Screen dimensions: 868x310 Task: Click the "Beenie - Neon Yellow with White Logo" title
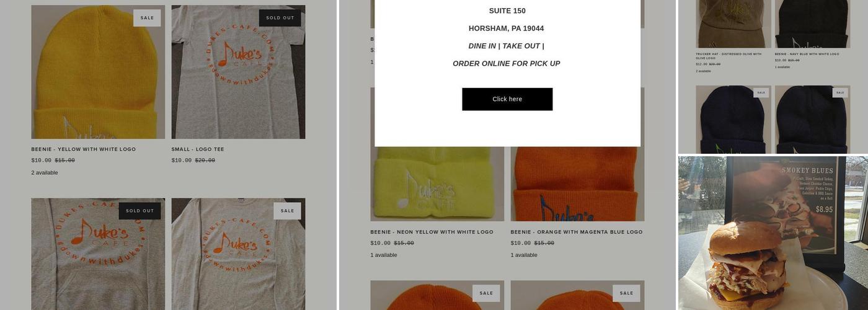click(x=432, y=232)
